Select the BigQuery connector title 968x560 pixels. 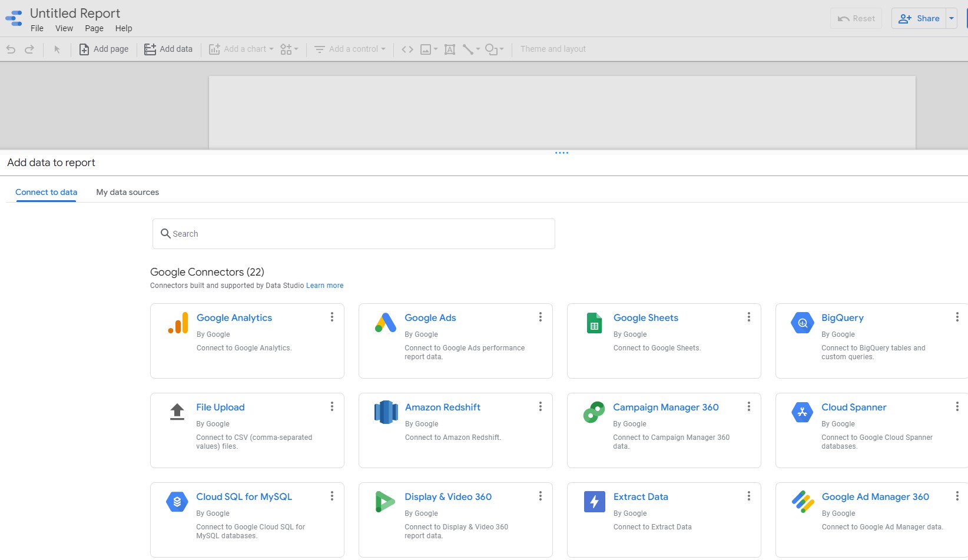tap(843, 318)
